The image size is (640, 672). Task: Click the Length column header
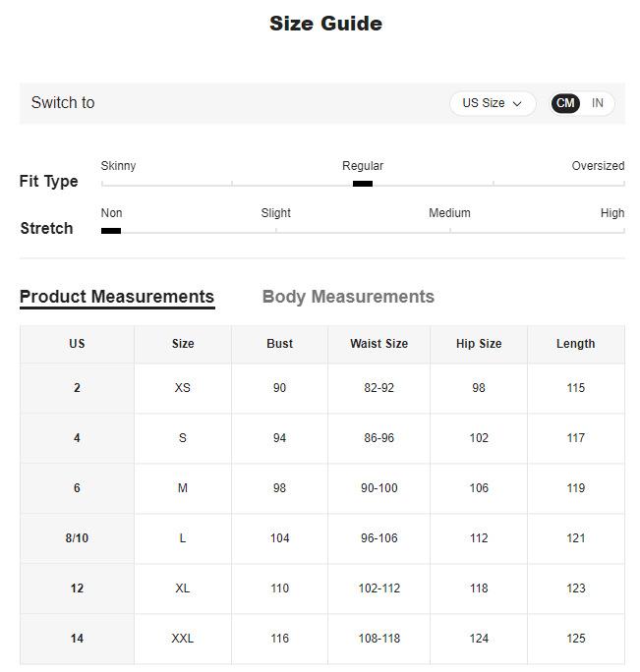(x=575, y=344)
